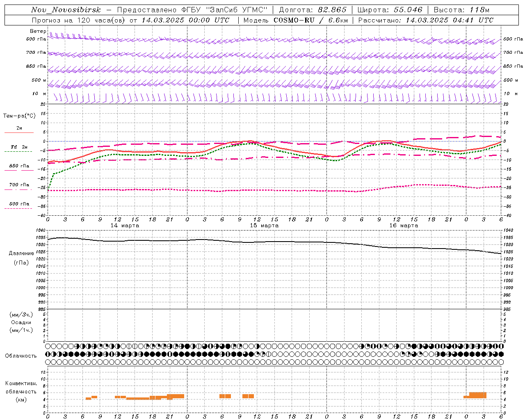Click the 'Широта: 55.046' latitude value
The image size is (525, 420).
[x=390, y=10]
